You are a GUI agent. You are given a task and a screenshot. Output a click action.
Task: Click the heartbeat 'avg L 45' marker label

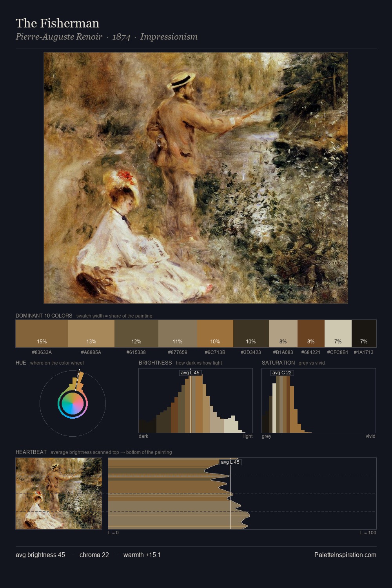(x=230, y=462)
